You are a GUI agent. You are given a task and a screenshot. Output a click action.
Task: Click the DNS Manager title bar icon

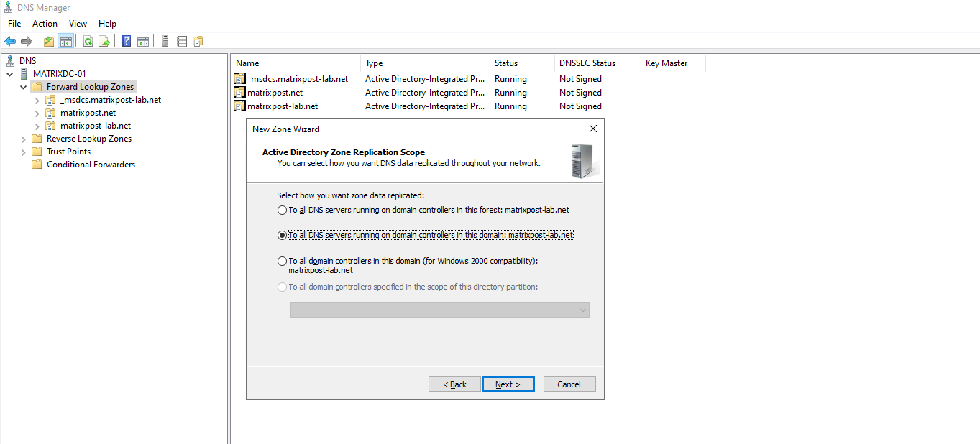tap(9, 8)
